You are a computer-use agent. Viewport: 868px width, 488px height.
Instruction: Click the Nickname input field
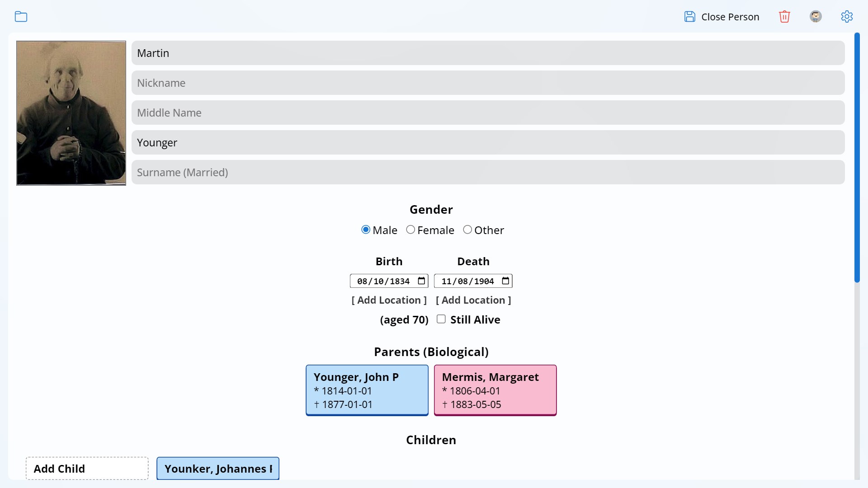(488, 83)
